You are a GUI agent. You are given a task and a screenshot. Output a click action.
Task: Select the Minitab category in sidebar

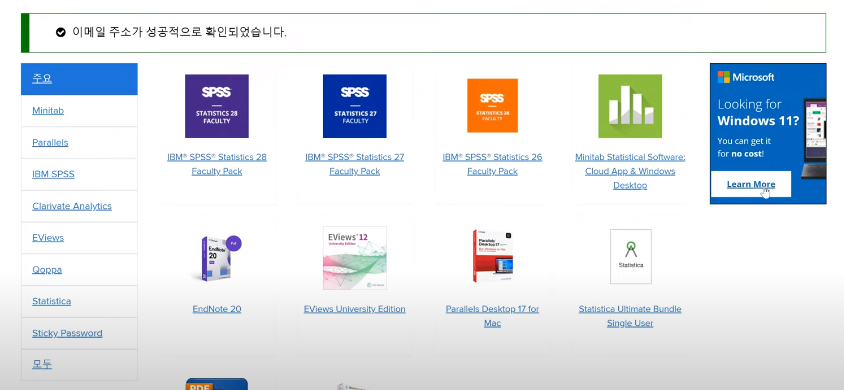point(79,111)
